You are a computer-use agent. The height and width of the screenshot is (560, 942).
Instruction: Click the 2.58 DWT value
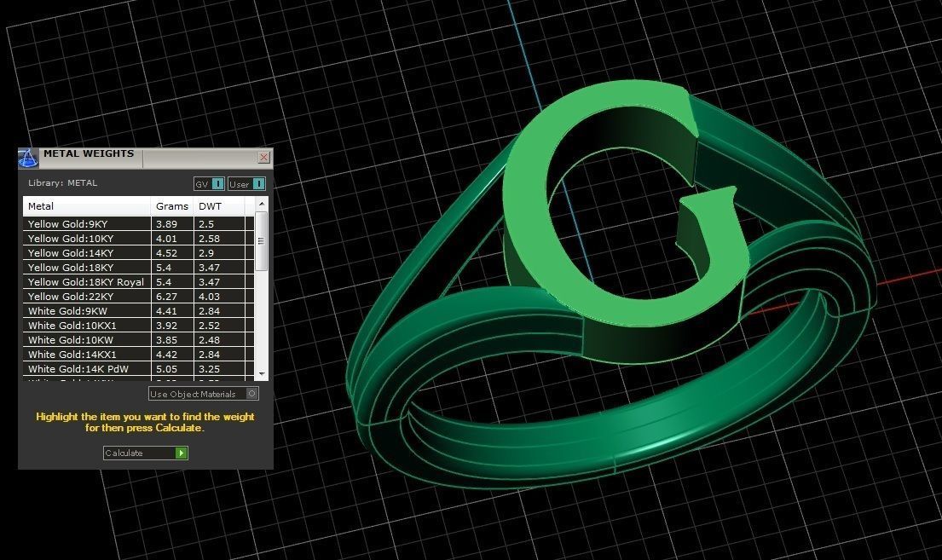pos(209,239)
